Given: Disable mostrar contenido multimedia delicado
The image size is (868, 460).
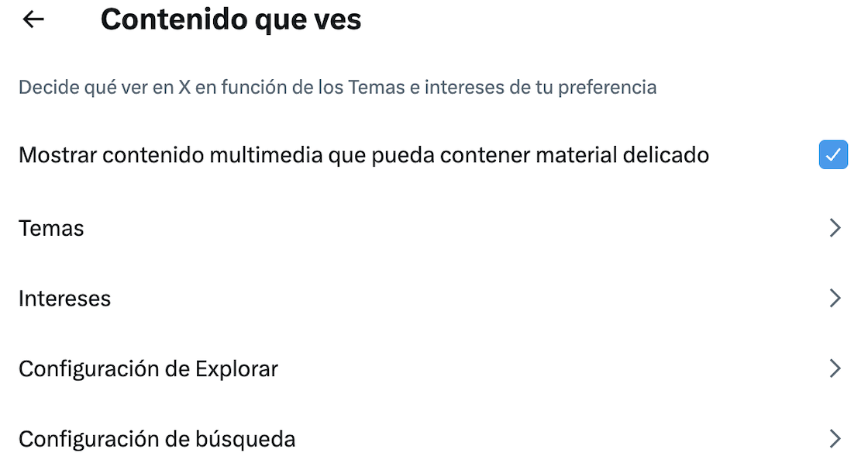Looking at the screenshot, I should (833, 154).
